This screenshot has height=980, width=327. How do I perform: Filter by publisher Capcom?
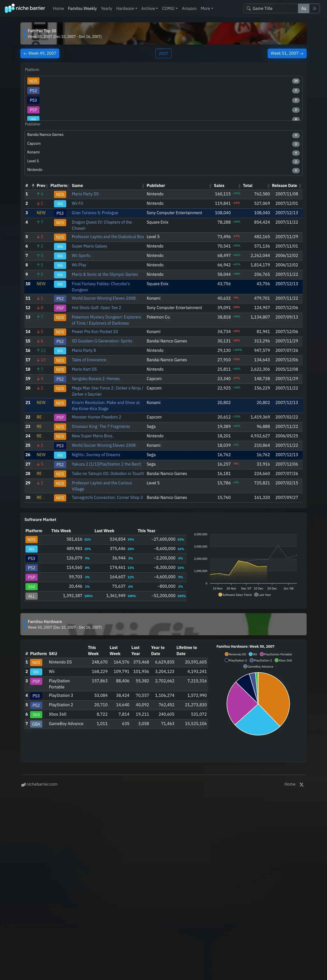[x=163, y=144]
